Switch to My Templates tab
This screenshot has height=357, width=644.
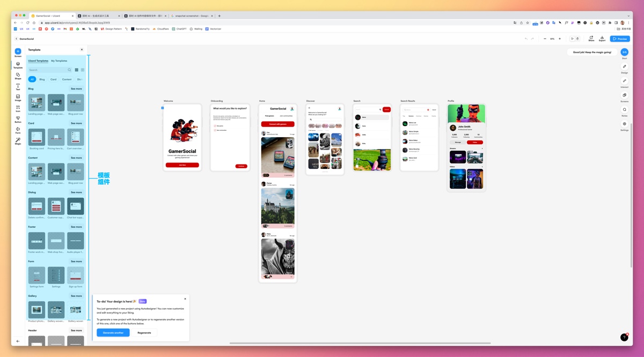click(59, 61)
